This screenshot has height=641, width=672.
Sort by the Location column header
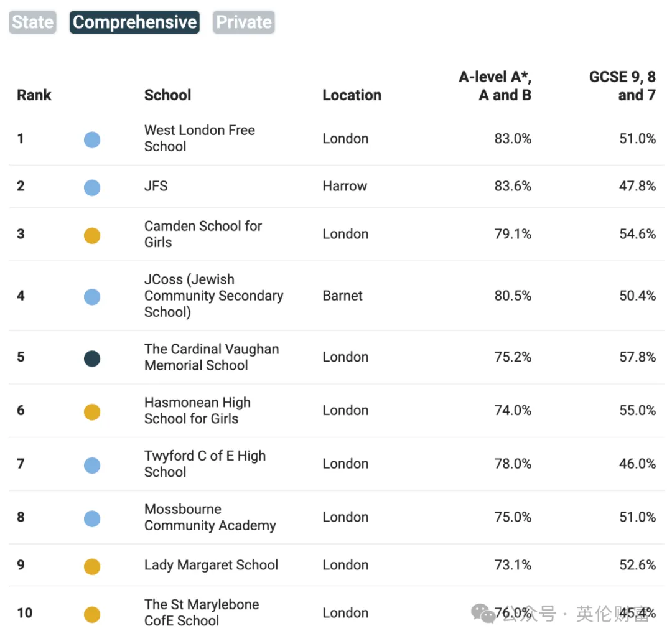coord(352,95)
